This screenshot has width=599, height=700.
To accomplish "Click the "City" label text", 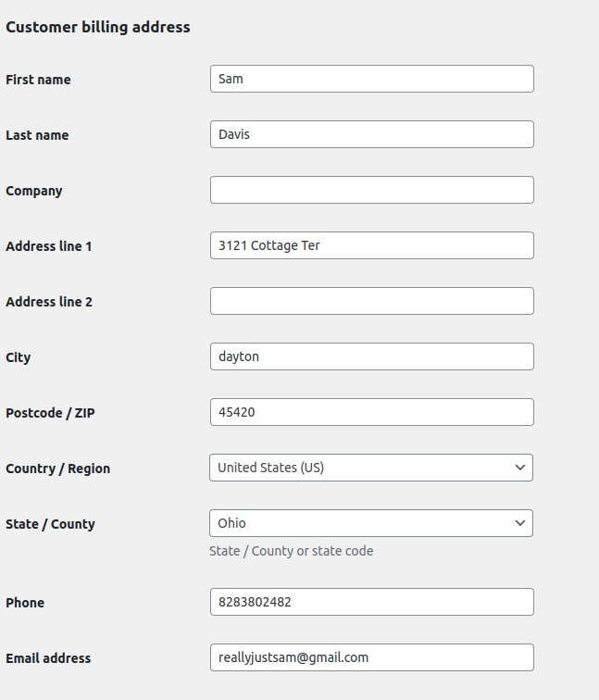I will click(x=19, y=357).
